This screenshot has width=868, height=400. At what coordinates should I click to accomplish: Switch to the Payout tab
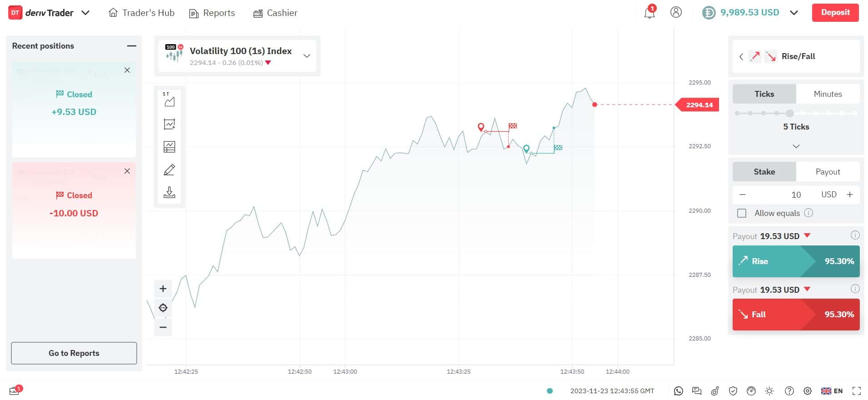click(x=828, y=171)
